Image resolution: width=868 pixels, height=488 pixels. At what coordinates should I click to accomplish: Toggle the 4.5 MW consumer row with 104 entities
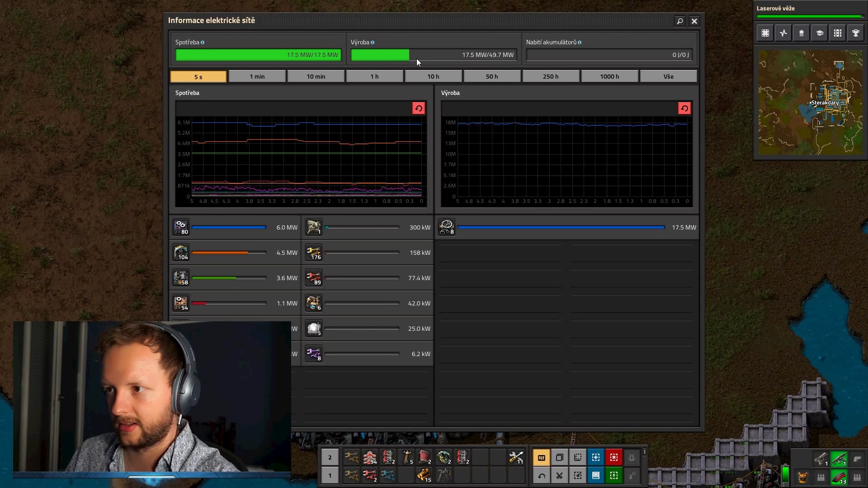[x=235, y=253]
